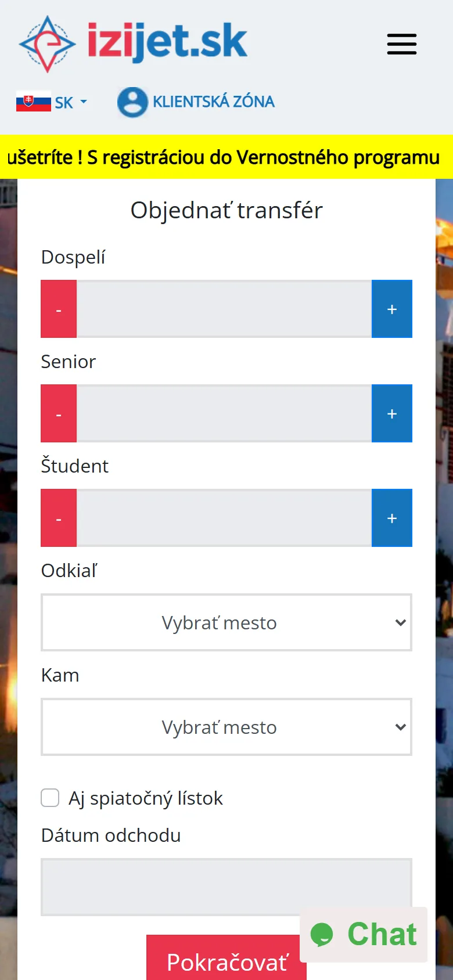The image size is (453, 980).
Task: Open the hamburger navigation menu
Action: [x=402, y=44]
